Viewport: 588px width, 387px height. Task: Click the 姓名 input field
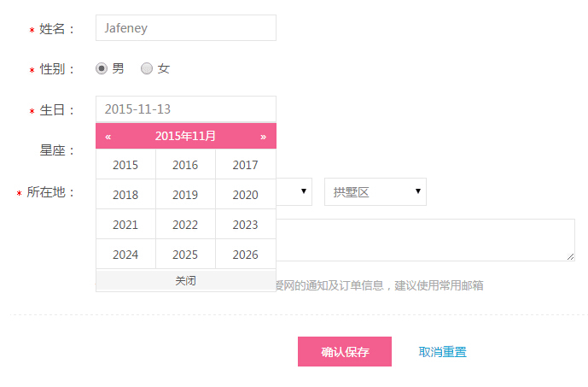(185, 28)
